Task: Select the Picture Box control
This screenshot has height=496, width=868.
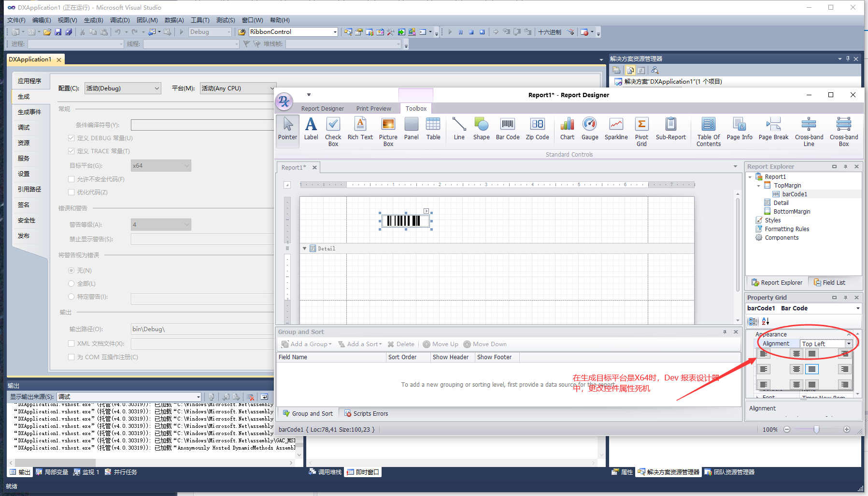Action: pos(388,131)
